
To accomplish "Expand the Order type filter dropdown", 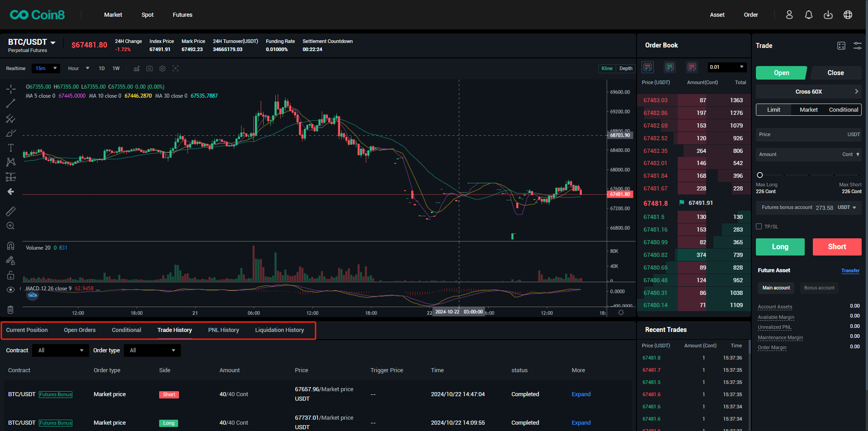I will pyautogui.click(x=152, y=350).
